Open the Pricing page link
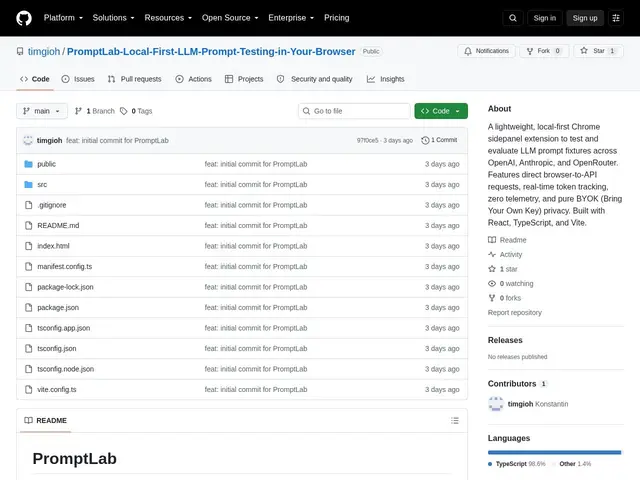640x480 pixels. 337,18
